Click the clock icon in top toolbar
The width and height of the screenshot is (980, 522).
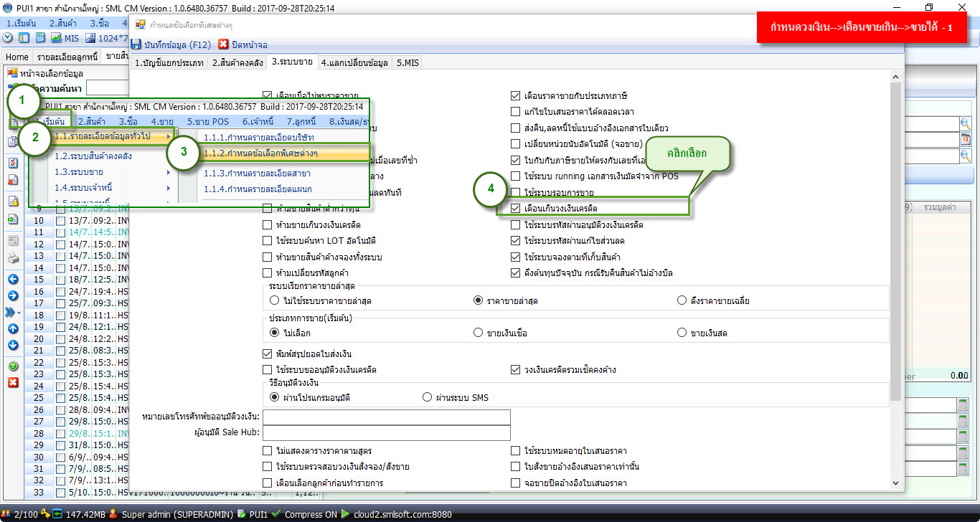8,38
